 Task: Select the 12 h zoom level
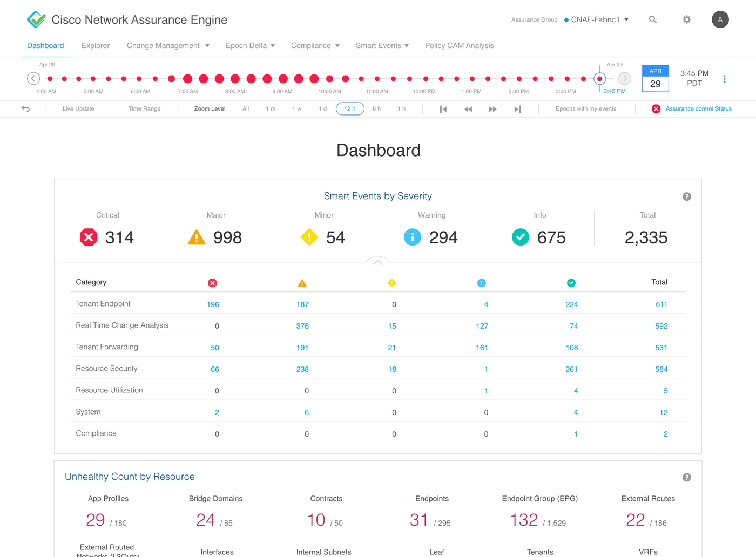tap(350, 108)
